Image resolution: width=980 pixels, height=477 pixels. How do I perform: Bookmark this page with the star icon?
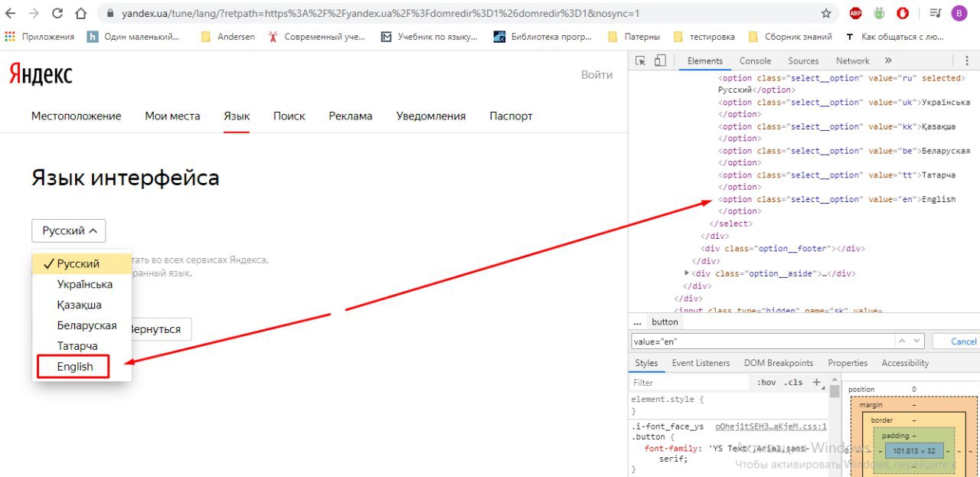tap(826, 13)
